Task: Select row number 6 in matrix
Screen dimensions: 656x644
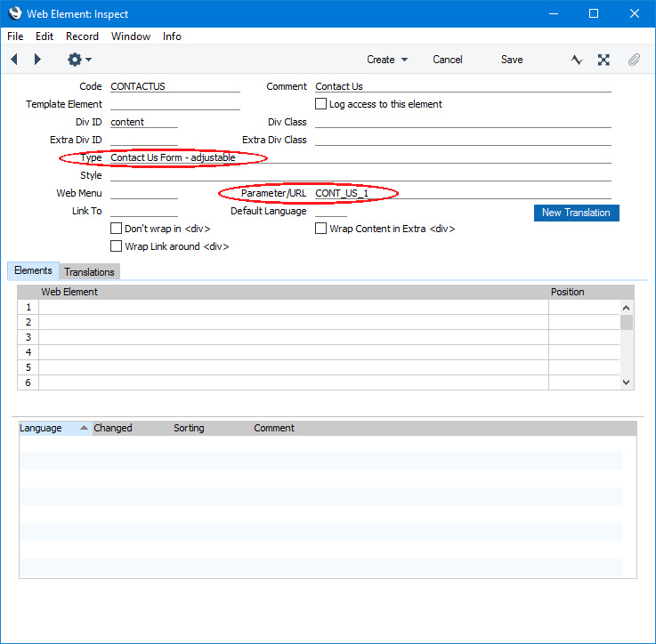Action: tap(28, 382)
